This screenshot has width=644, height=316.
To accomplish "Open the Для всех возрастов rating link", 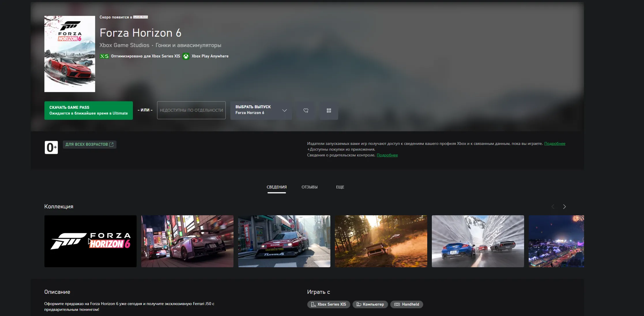I will (x=90, y=145).
